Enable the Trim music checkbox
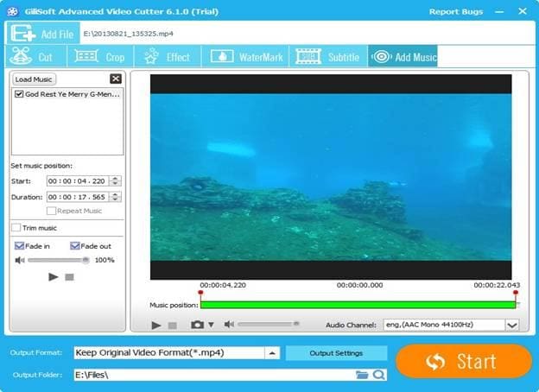Image resolution: width=539 pixels, height=392 pixels. click(x=16, y=227)
